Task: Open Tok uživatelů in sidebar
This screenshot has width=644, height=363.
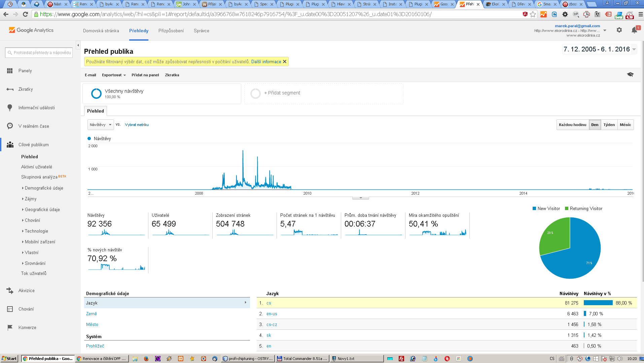Action: click(34, 273)
